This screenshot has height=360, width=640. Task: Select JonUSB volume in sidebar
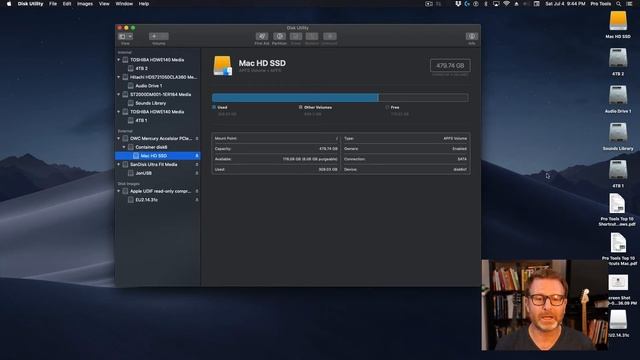point(158,173)
